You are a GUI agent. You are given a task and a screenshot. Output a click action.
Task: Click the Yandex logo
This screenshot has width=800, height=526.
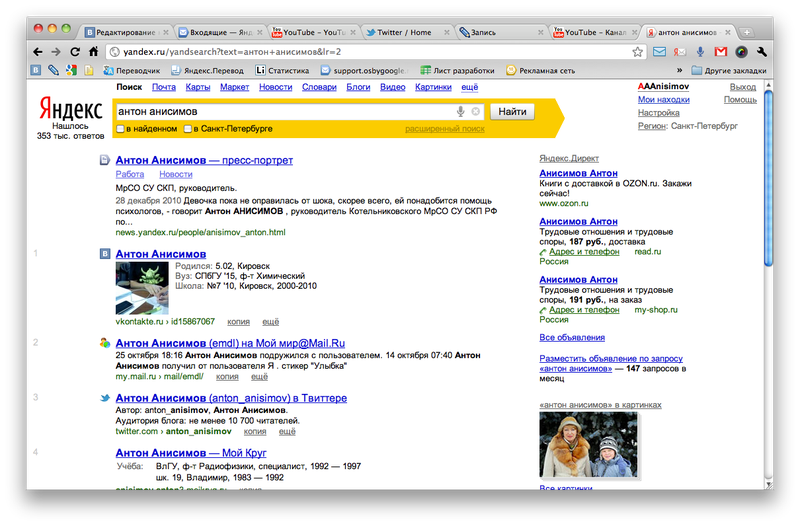point(70,109)
